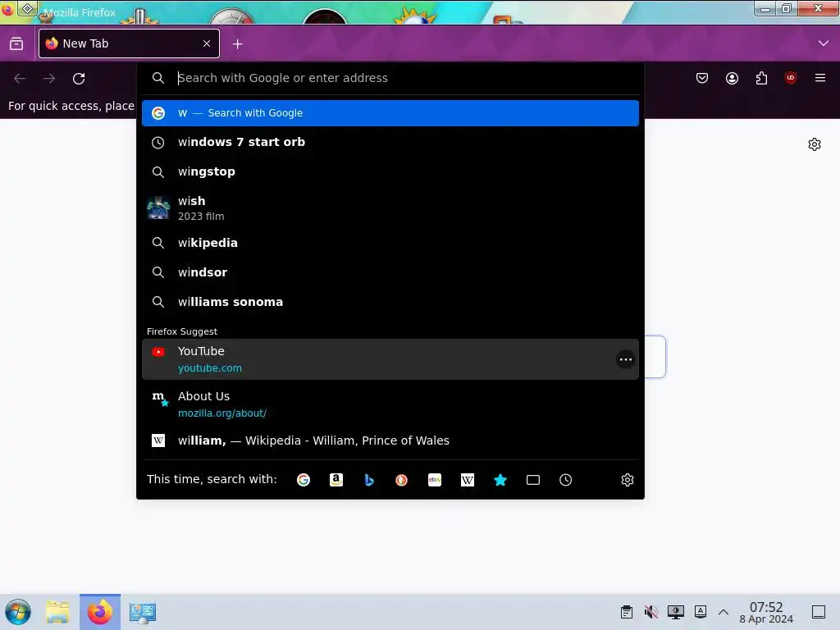The width and height of the screenshot is (840, 630).
Task: Minimize the Firefox window
Action: coord(765,9)
